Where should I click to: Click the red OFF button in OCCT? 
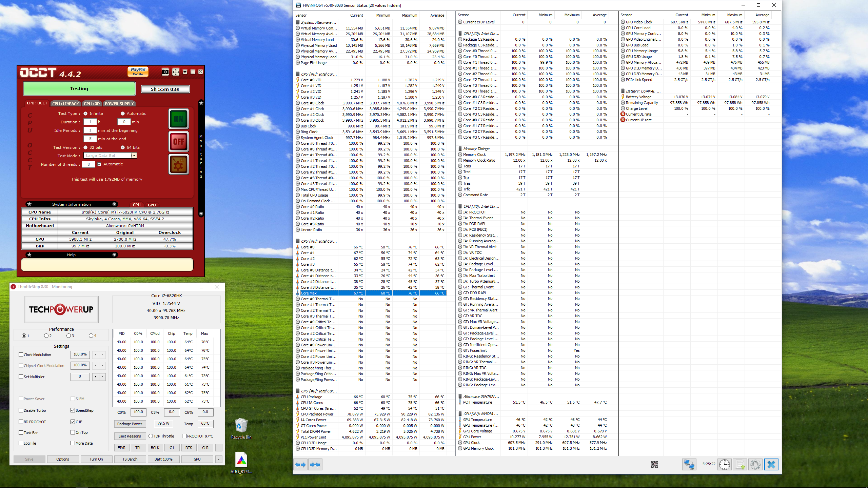click(x=179, y=142)
